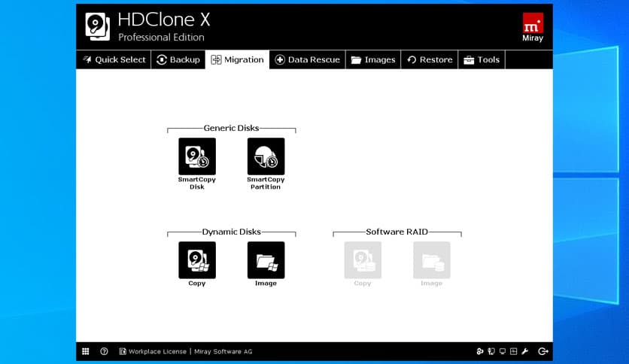Click the license document icon beside Workplace License
This screenshot has height=364, width=629.
[x=123, y=351]
